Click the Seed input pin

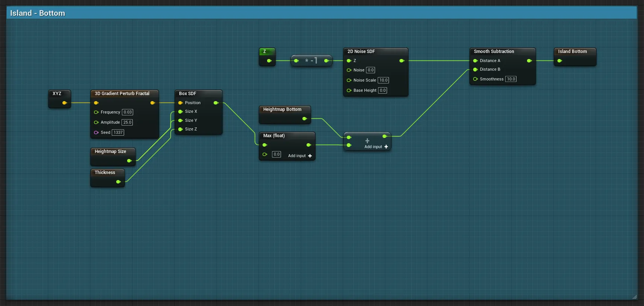96,132
